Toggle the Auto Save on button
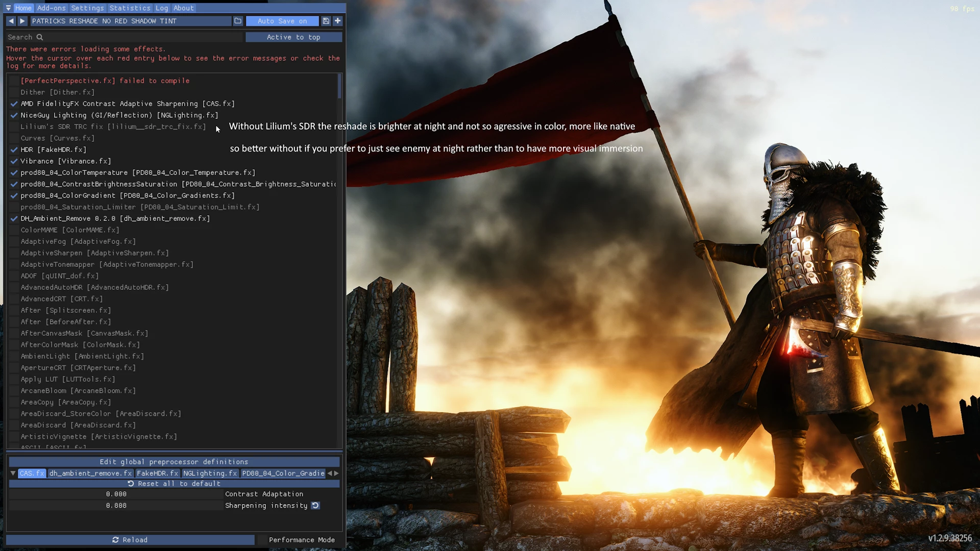980x551 pixels. click(282, 21)
